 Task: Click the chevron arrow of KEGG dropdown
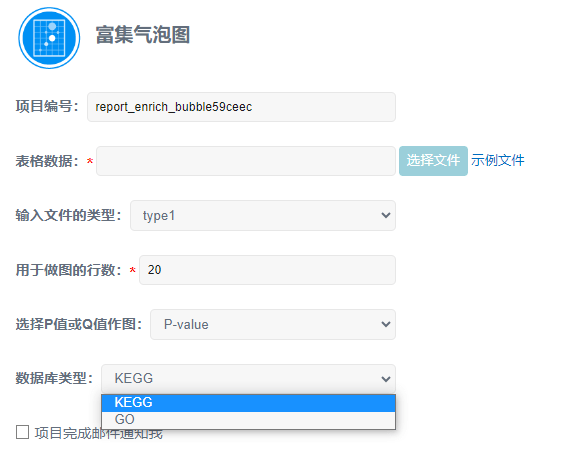[386, 379]
